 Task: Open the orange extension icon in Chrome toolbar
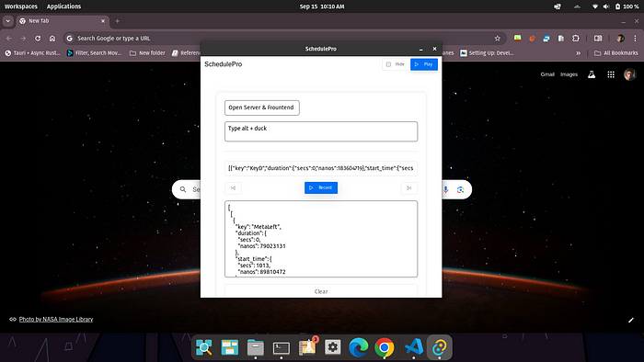[x=532, y=38]
